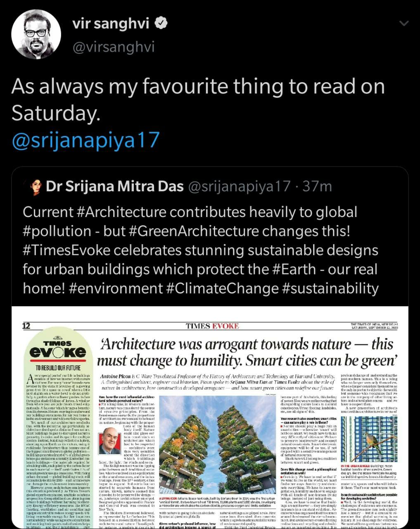Click the blue @srijanapiya17 mention
Viewport: 420px width, 529px height.
[85, 140]
